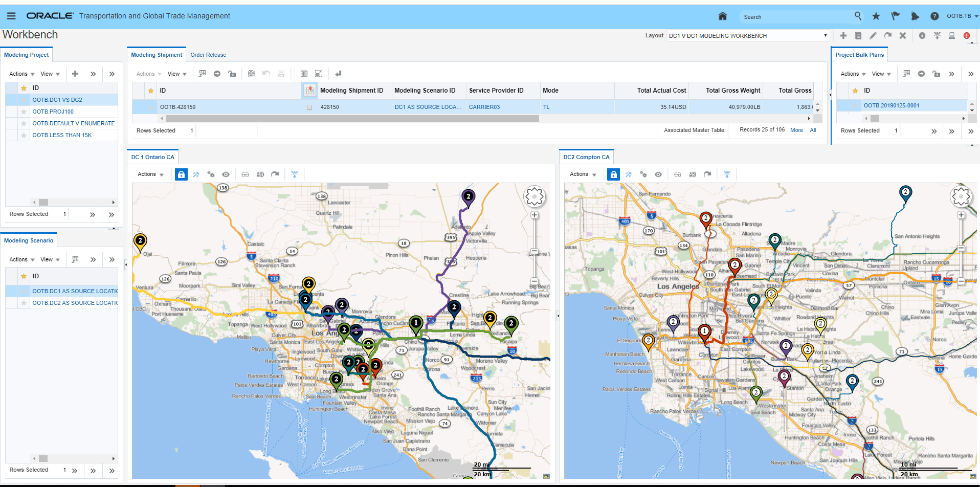Open the CARRIER03 service provider link
Screen dimensions: 980x487
[x=484, y=107]
